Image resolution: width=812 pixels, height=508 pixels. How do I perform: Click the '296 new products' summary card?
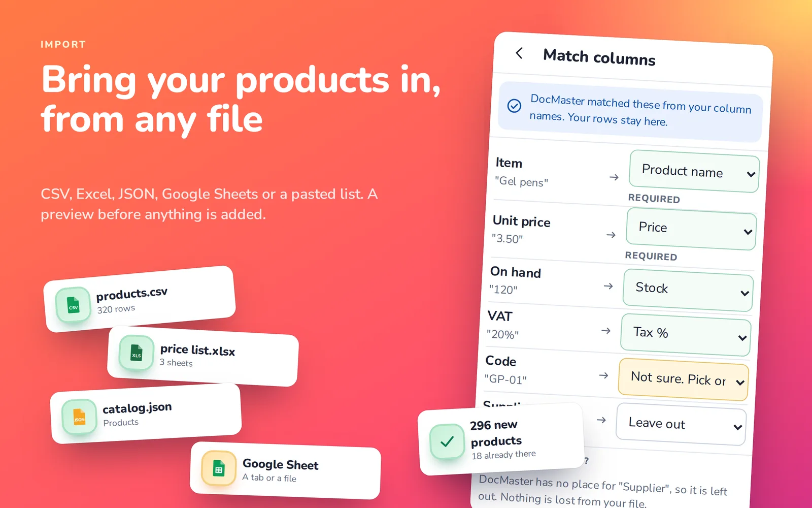501,439
